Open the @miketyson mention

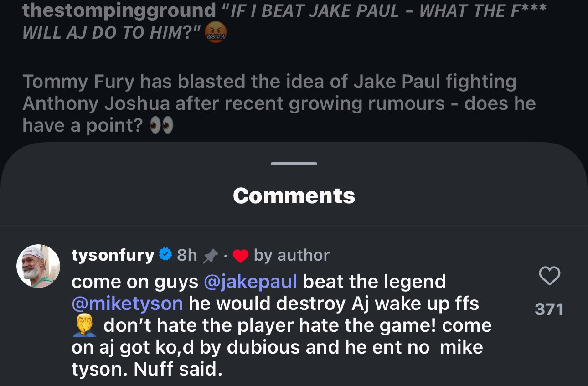pos(127,304)
